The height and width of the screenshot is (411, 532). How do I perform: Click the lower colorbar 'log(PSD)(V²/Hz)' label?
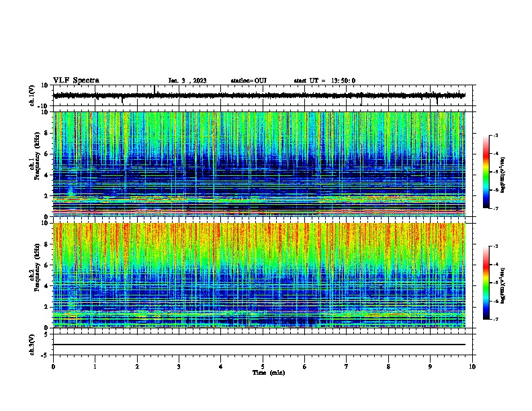click(502, 285)
